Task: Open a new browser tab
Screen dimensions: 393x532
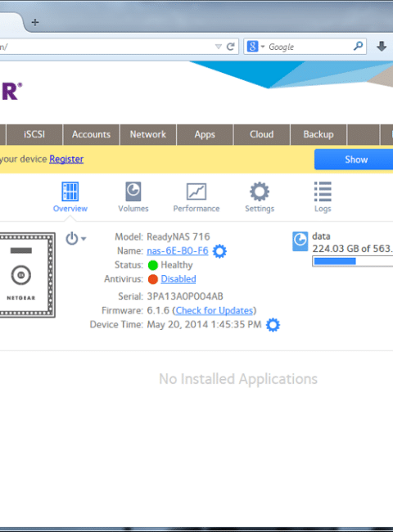Action: point(35,22)
